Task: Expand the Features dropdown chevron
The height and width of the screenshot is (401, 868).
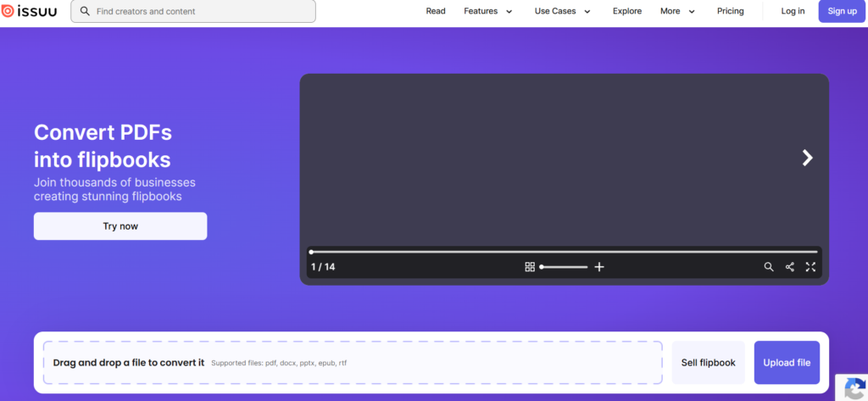Action: [509, 12]
